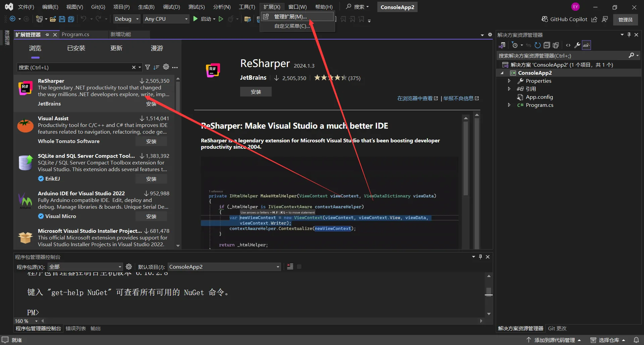Expand the 引用 references node

[509, 89]
